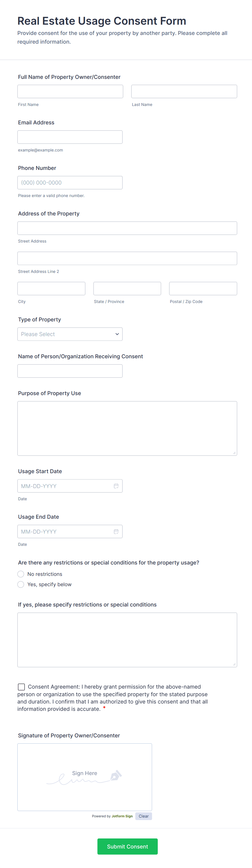This screenshot has width=252, height=868.
Task: Click the Street Address field
Action: [127, 228]
